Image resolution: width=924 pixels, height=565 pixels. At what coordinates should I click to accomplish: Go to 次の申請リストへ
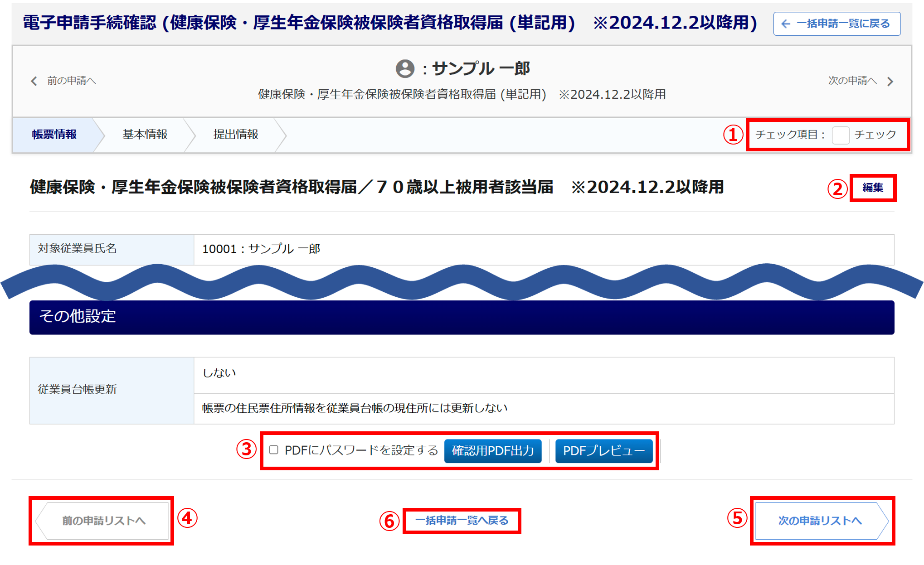point(820,521)
